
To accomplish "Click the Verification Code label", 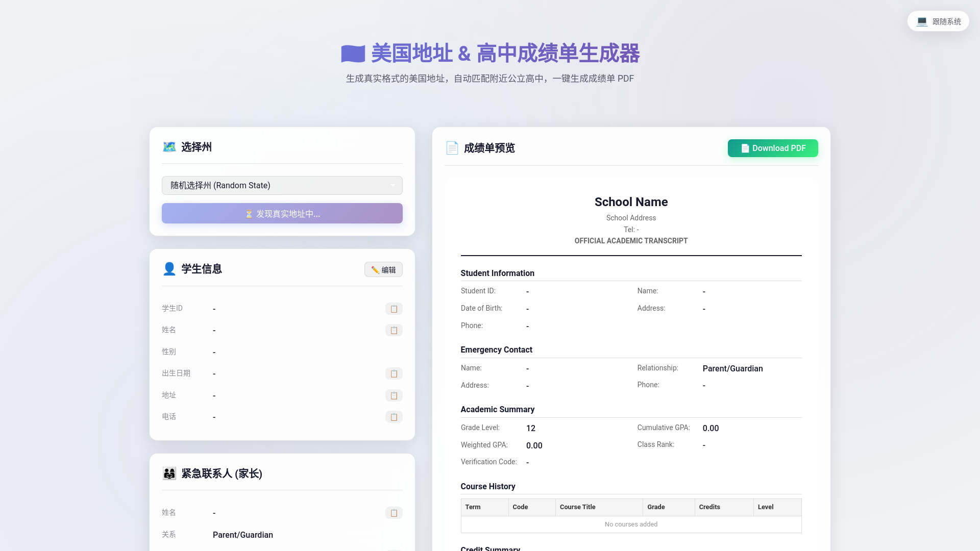I will tap(488, 462).
